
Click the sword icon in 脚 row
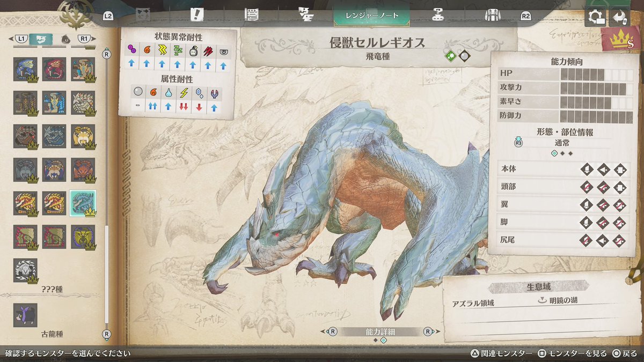pos(587,223)
